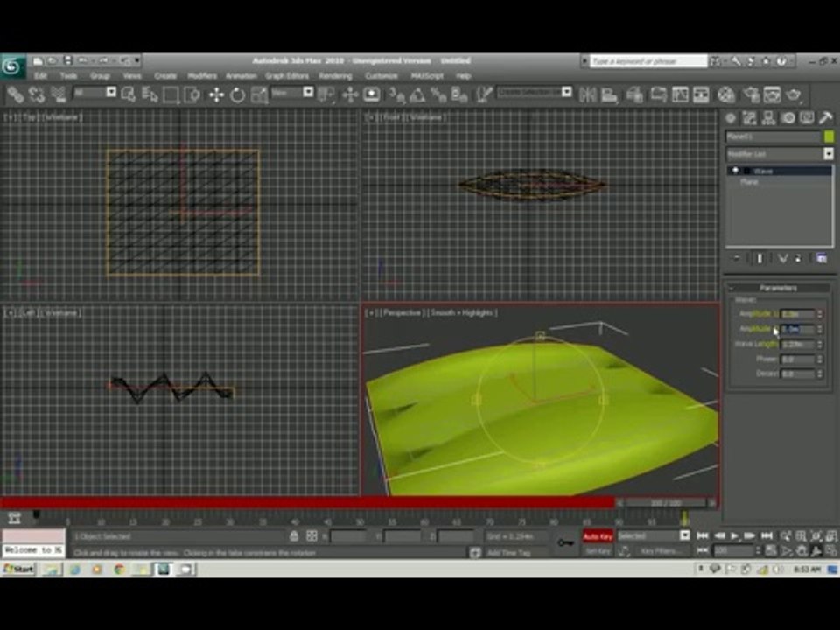The image size is (840, 630).
Task: Activate the Select and Move tool
Action: pyautogui.click(x=216, y=95)
